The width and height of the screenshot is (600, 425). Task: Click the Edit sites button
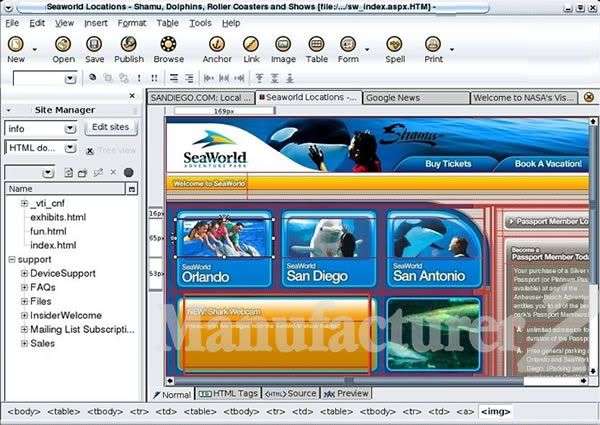111,127
